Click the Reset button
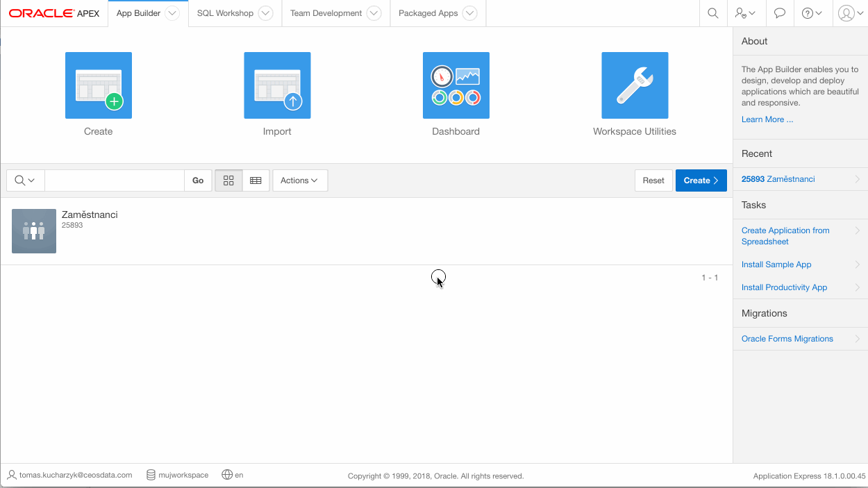This screenshot has width=868, height=488. tap(653, 180)
